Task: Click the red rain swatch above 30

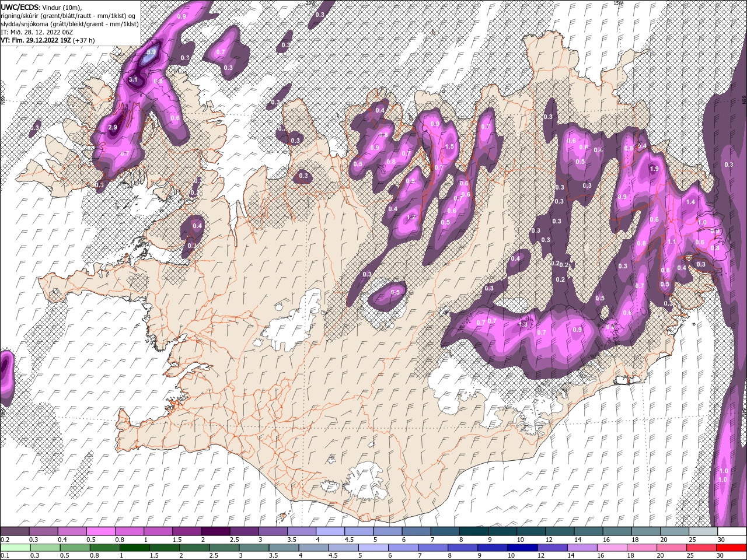Action: (731, 548)
